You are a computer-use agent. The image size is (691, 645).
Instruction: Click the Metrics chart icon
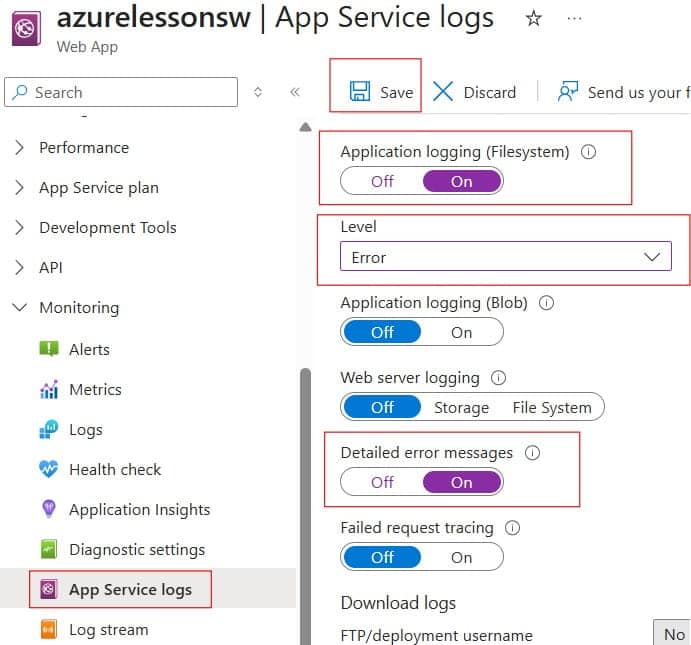click(48, 389)
